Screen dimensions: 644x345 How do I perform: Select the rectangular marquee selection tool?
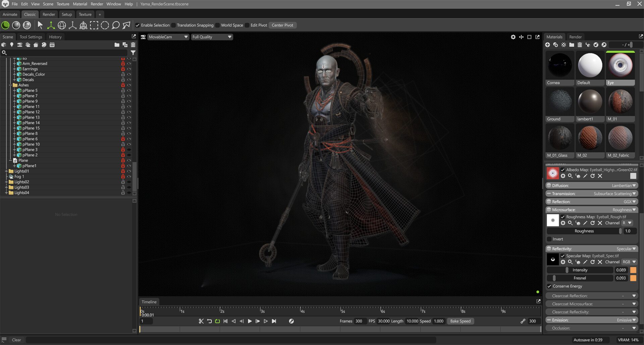click(94, 25)
